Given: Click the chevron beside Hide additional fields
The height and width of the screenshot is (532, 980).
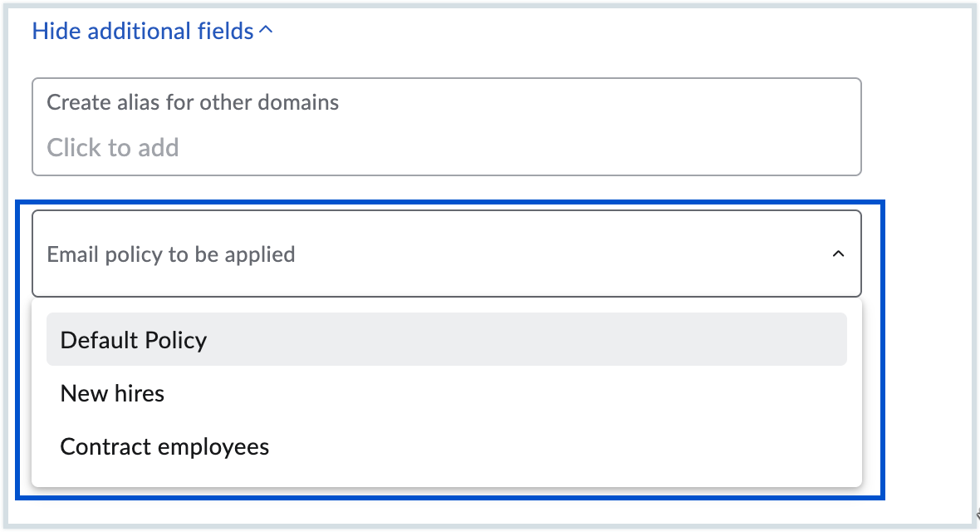Looking at the screenshot, I should pyautogui.click(x=266, y=31).
